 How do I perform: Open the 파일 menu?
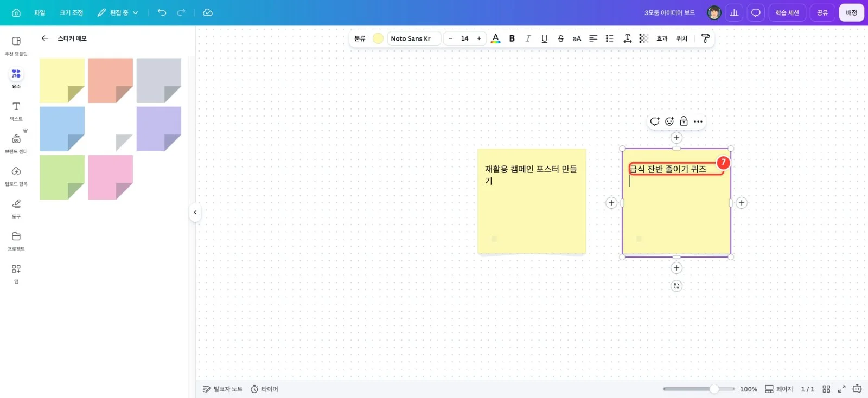(x=40, y=12)
